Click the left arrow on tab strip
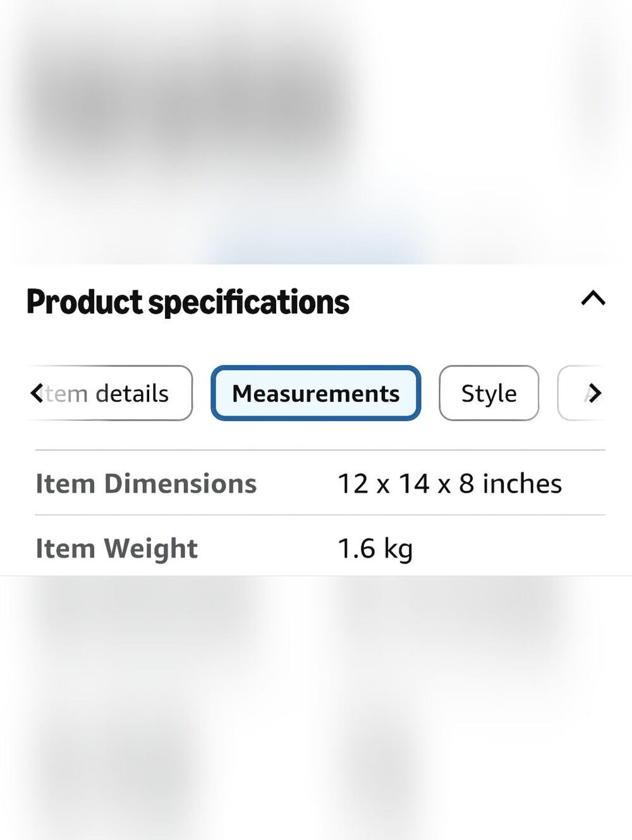Viewport: 632px width, 840px height. (x=37, y=393)
